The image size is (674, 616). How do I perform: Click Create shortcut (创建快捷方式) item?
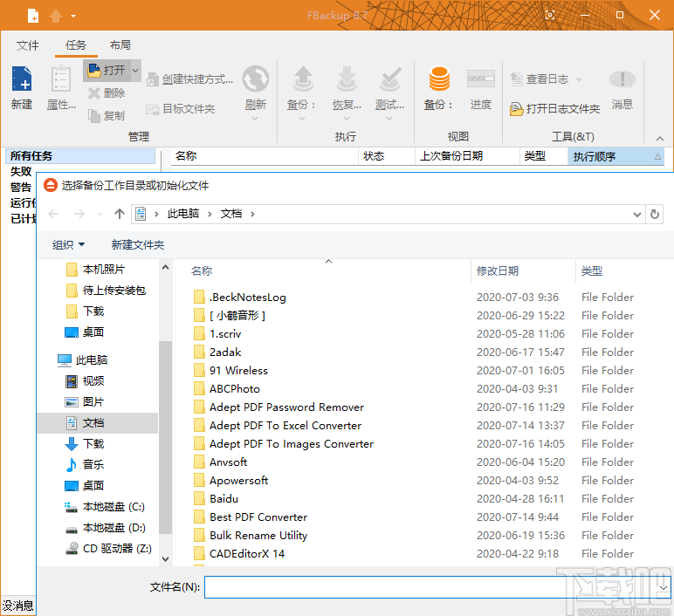tap(189, 79)
